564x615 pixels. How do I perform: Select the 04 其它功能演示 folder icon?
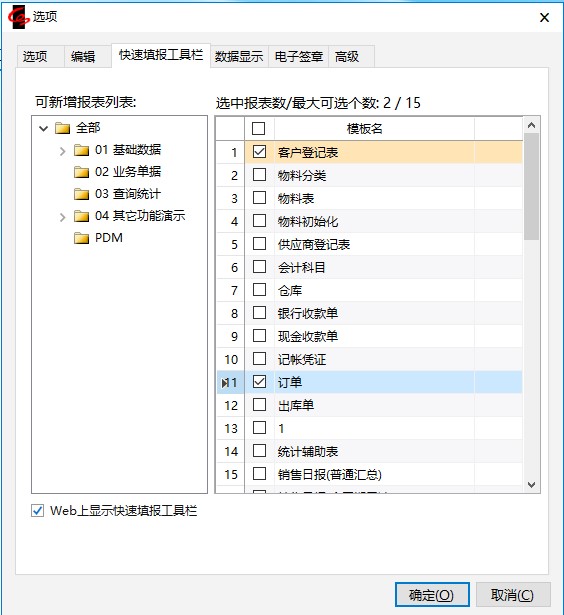coord(81,216)
